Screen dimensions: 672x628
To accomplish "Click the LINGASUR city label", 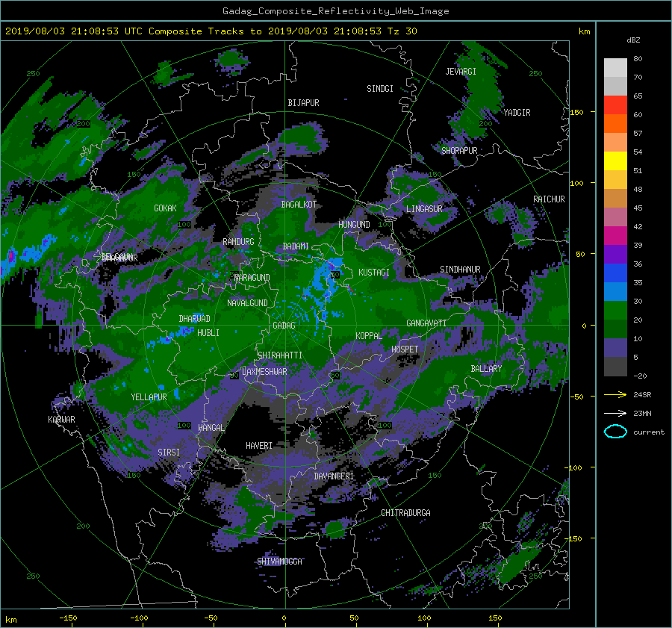I will tap(424, 209).
